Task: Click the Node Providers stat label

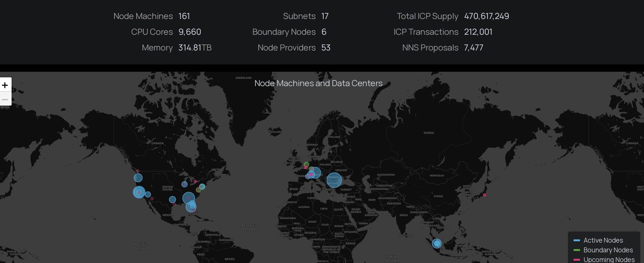Action: [x=287, y=47]
